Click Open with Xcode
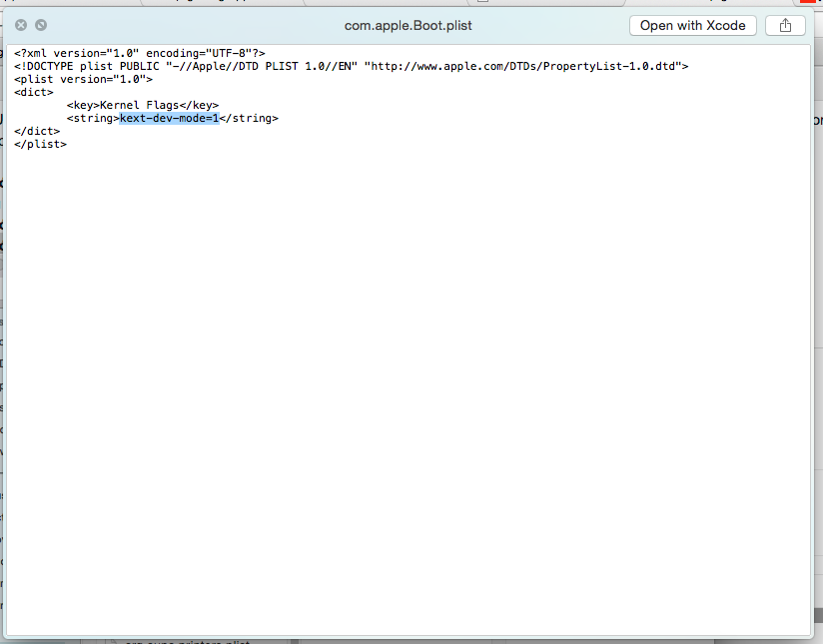This screenshot has height=644, width=823. click(x=693, y=25)
